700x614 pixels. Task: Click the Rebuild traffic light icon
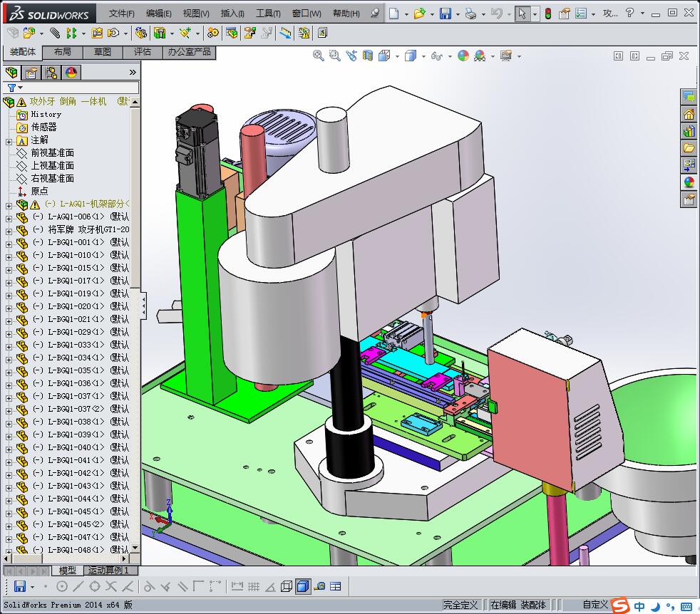pos(547,14)
